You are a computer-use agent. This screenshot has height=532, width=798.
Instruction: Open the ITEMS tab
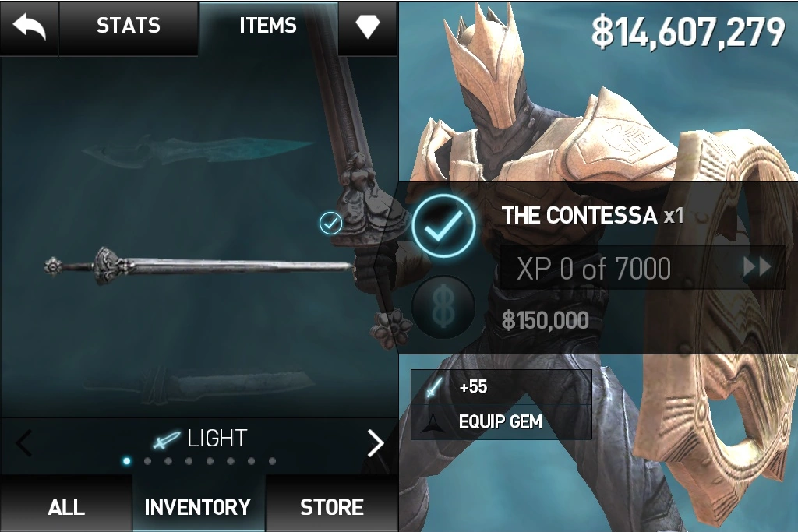point(268,26)
